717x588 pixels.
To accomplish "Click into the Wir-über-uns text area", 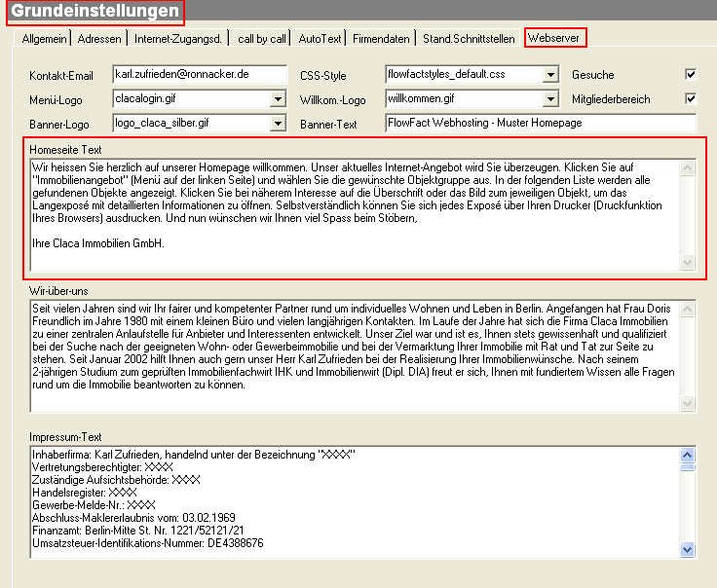I will tap(355, 356).
